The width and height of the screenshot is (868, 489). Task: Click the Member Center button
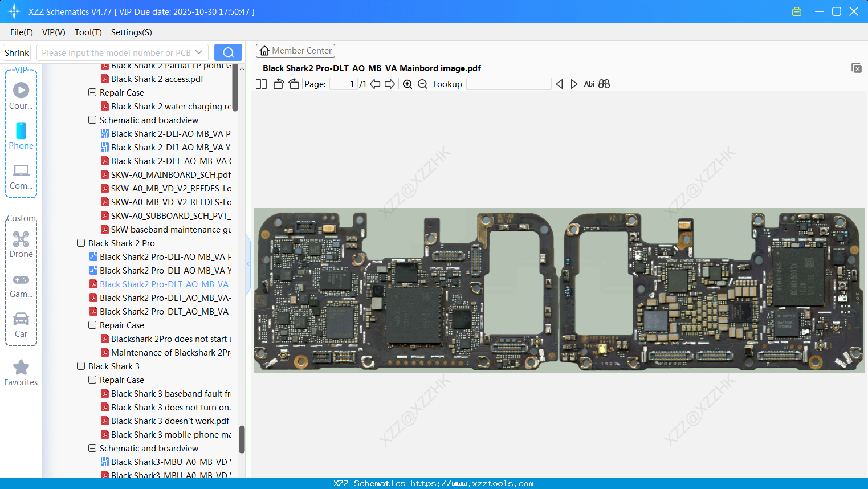point(295,50)
